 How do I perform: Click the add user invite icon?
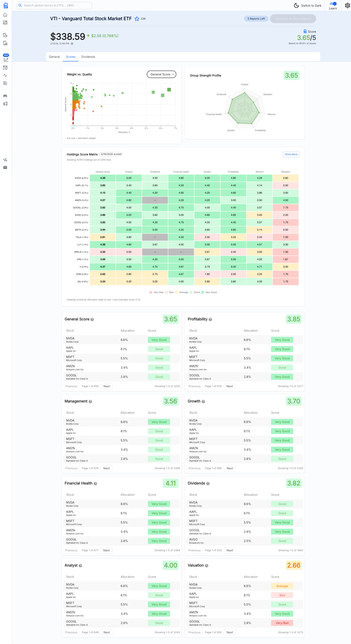5,160
